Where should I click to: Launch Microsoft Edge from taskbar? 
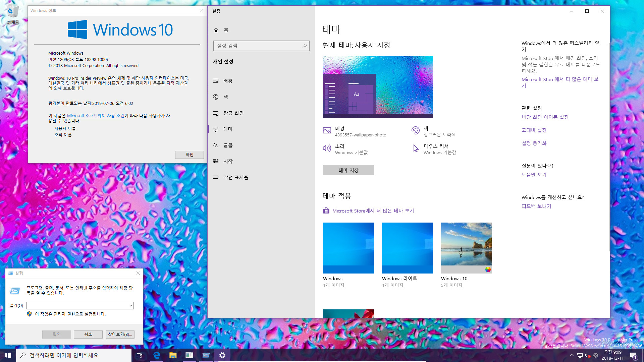coord(156,355)
